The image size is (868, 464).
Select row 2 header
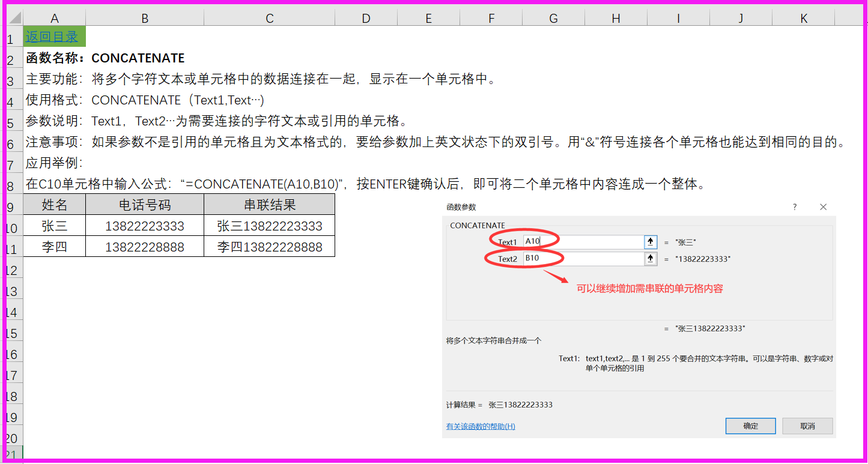(x=12, y=58)
